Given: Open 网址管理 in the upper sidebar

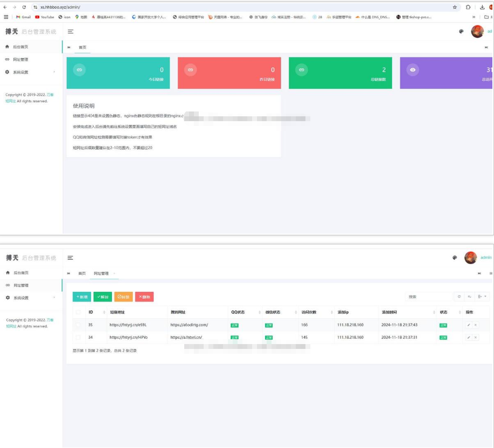Looking at the screenshot, I should [20, 60].
